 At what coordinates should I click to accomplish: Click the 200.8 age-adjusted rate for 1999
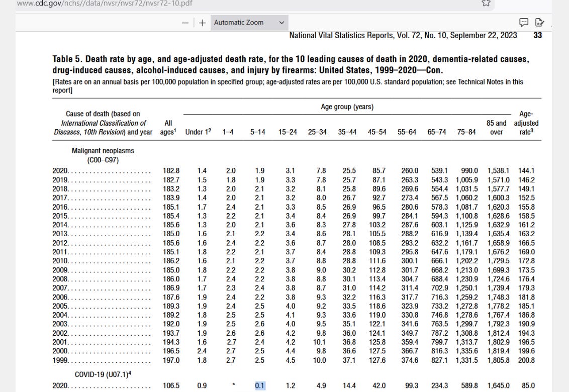[526, 360]
